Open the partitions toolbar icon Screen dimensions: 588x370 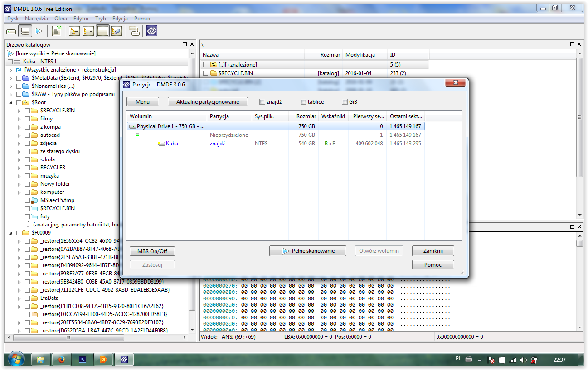click(x=25, y=31)
